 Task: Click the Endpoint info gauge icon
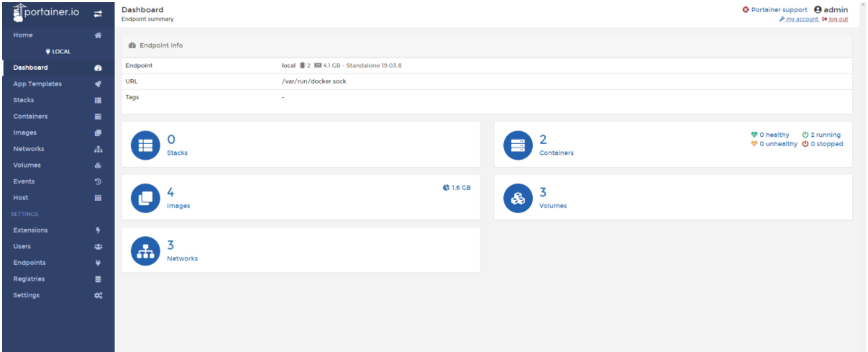click(132, 45)
